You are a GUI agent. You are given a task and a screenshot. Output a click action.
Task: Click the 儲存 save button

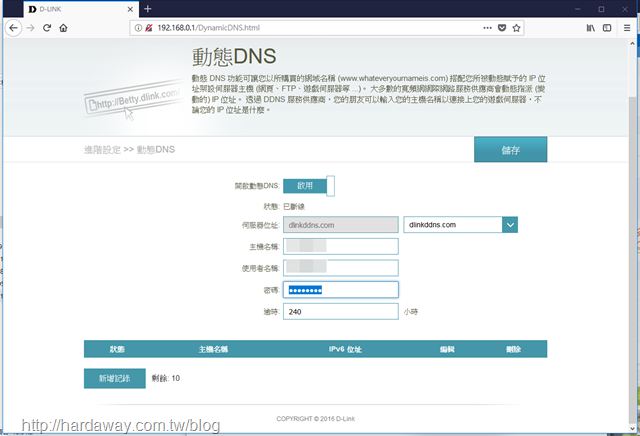tap(510, 150)
